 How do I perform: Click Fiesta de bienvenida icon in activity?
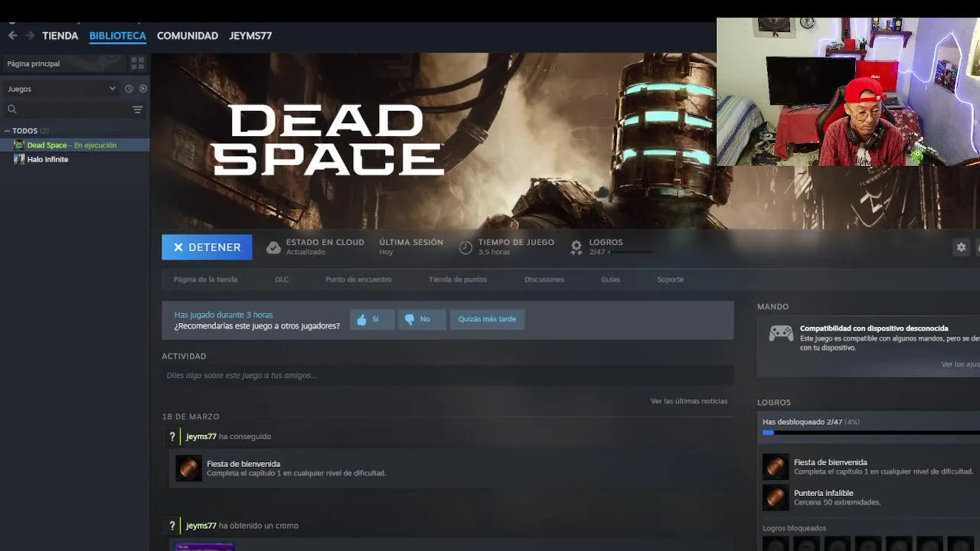pos(188,468)
